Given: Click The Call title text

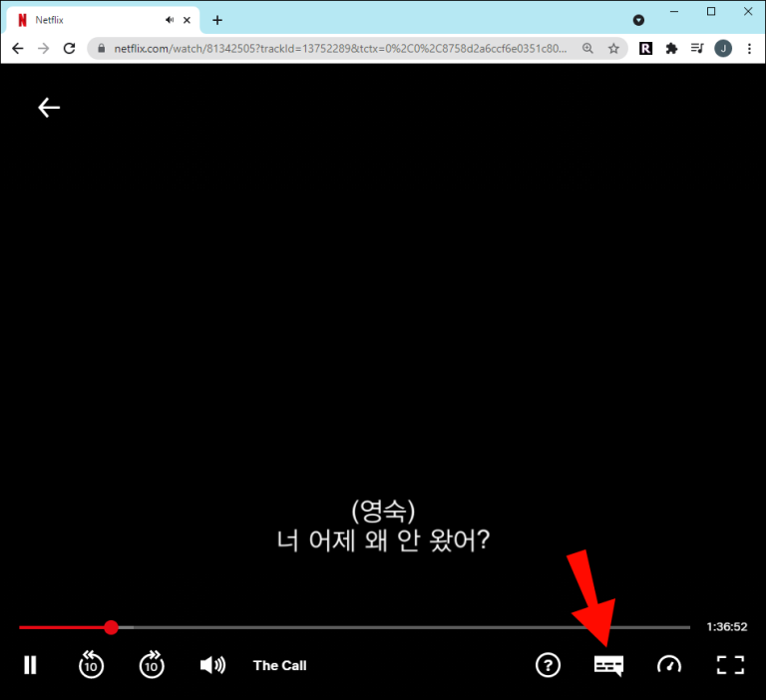Looking at the screenshot, I should [x=280, y=665].
